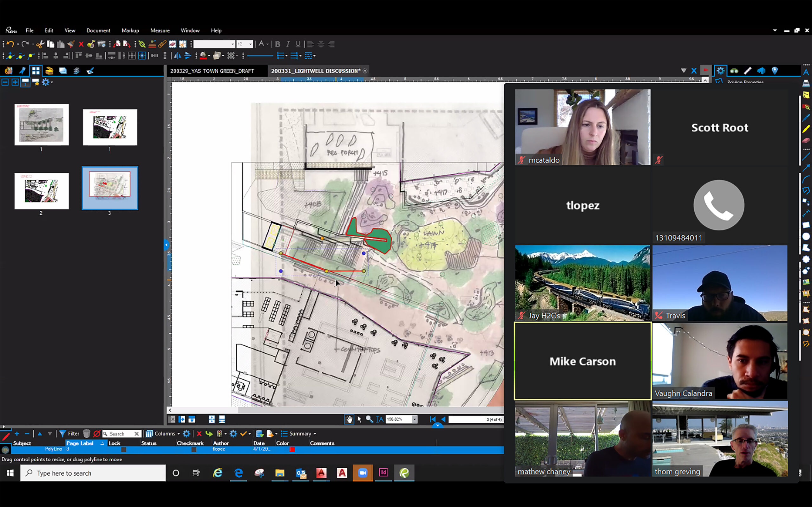Toggle the Checkmark box for PolyLine row
Image resolution: width=812 pixels, height=507 pixels.
[193, 449]
